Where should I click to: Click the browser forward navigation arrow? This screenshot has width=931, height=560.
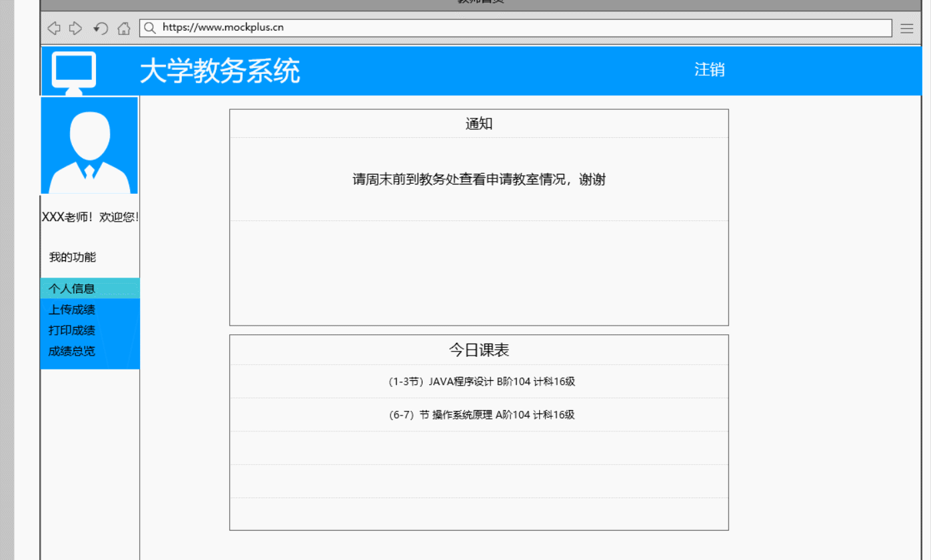click(x=75, y=28)
